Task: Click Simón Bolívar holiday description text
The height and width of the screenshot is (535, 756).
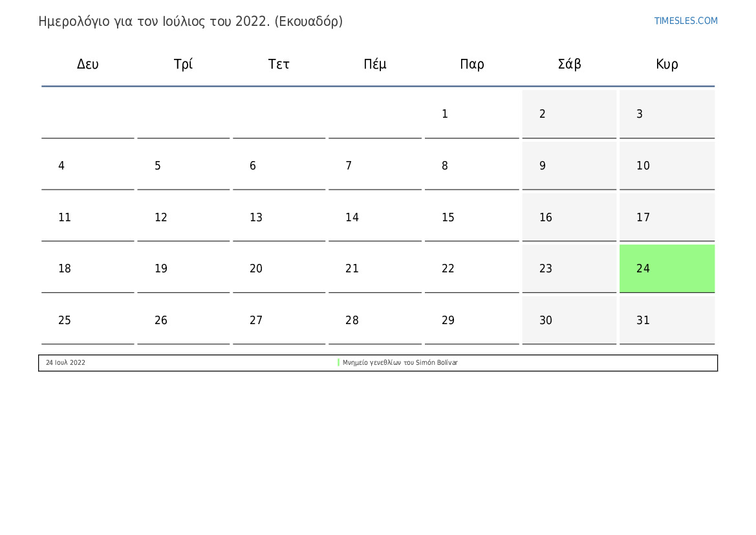Action: coord(400,362)
